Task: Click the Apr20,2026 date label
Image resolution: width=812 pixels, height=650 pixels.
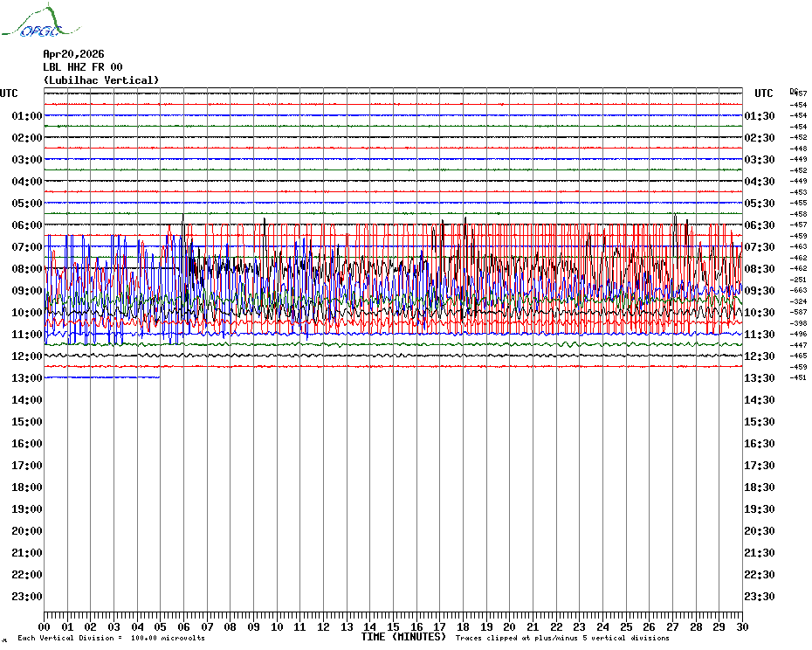Action: [73, 54]
